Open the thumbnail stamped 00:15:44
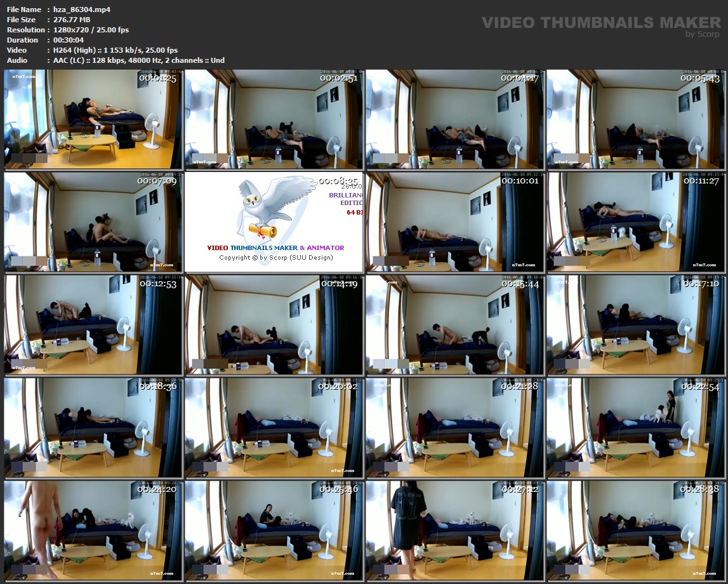728x584 pixels. point(454,325)
